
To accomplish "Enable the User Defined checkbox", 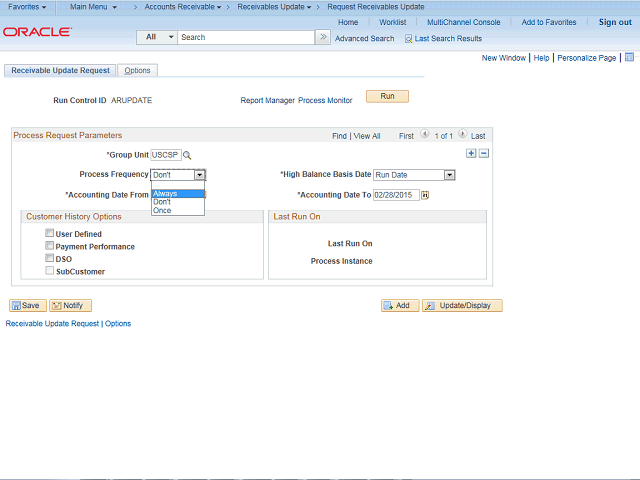I will [x=49, y=233].
